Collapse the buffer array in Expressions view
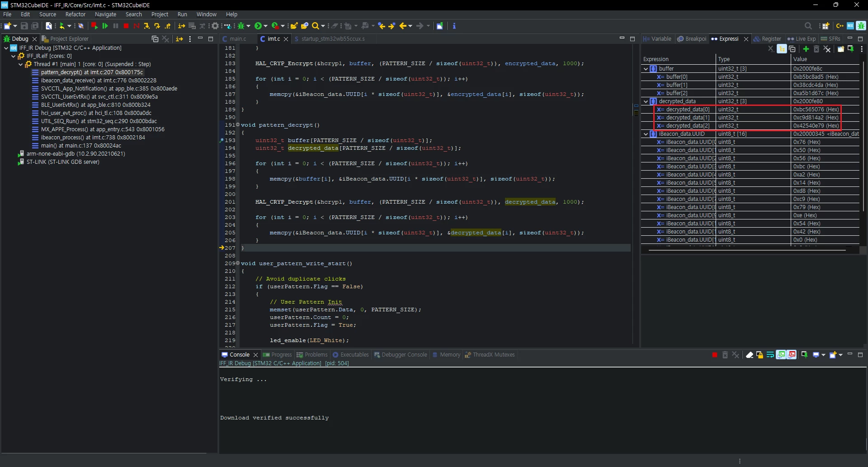 pos(646,69)
